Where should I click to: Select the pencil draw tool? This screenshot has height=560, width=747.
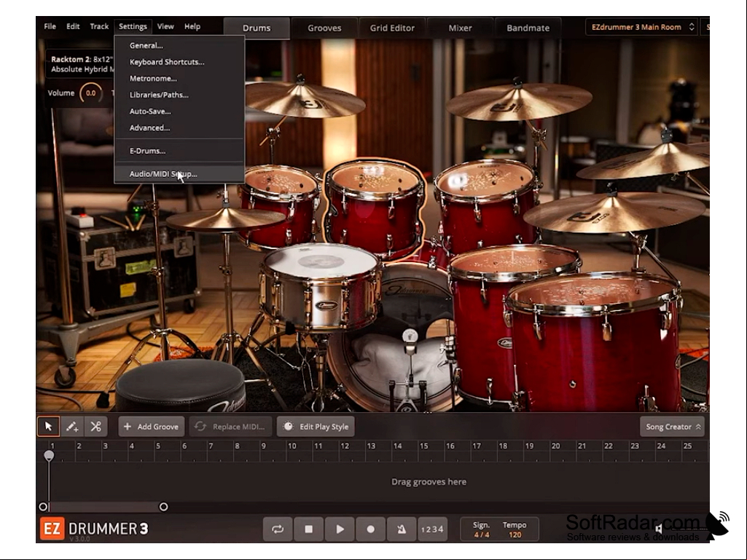point(72,426)
